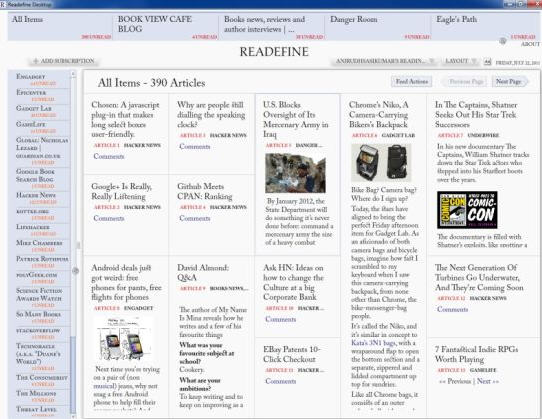
Task: Open 'In The Captains, Shatner Seeks' article
Action: click(476, 115)
